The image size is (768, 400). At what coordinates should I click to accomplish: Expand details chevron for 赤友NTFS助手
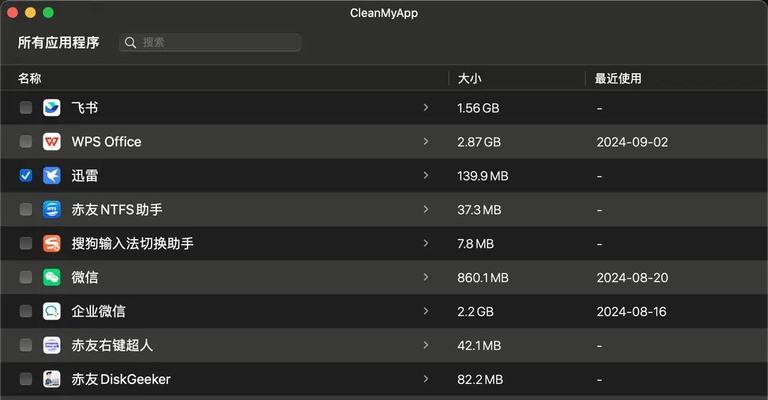(426, 210)
